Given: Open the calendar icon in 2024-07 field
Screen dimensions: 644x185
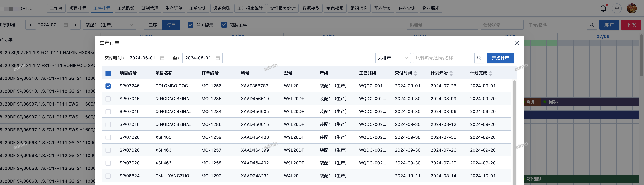Looking at the screenshot, I should pyautogui.click(x=66, y=25).
